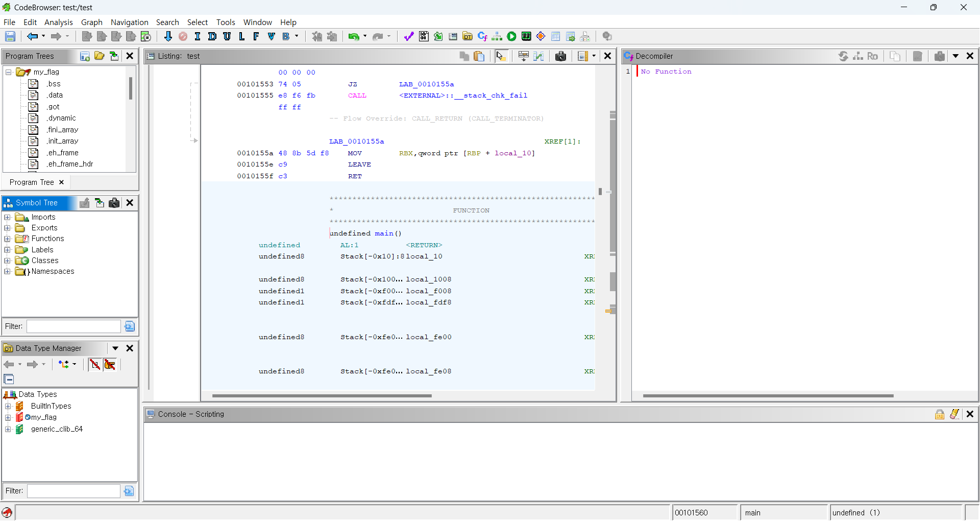
Task: Select the Program Tree tab
Action: (x=32, y=182)
